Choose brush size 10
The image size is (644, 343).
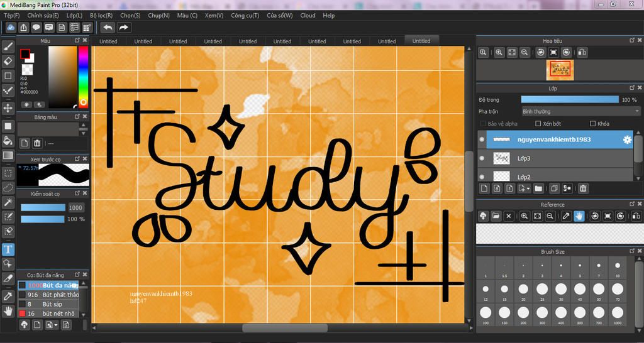(618, 268)
